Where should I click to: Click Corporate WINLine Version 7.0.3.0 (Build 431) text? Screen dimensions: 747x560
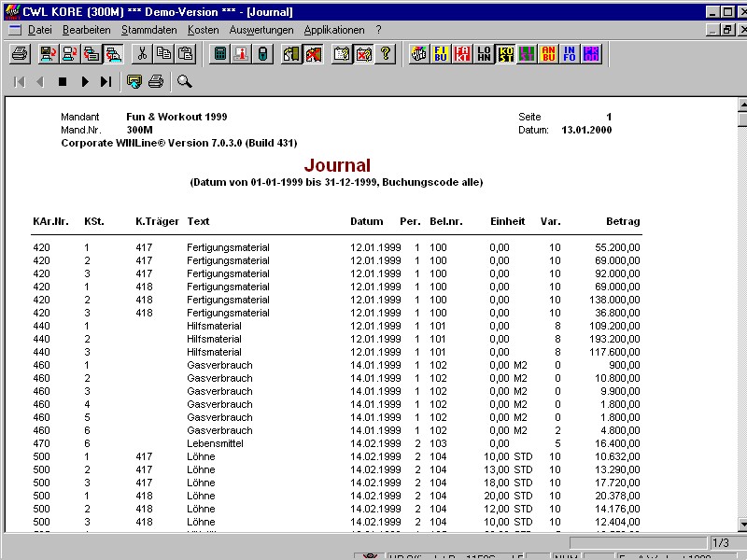point(179,143)
